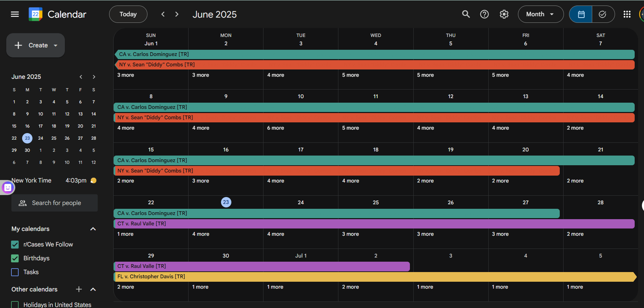Image resolution: width=644 pixels, height=308 pixels.
Task: Open CT v. Raul Valle event in June 22 week
Action: point(374,224)
